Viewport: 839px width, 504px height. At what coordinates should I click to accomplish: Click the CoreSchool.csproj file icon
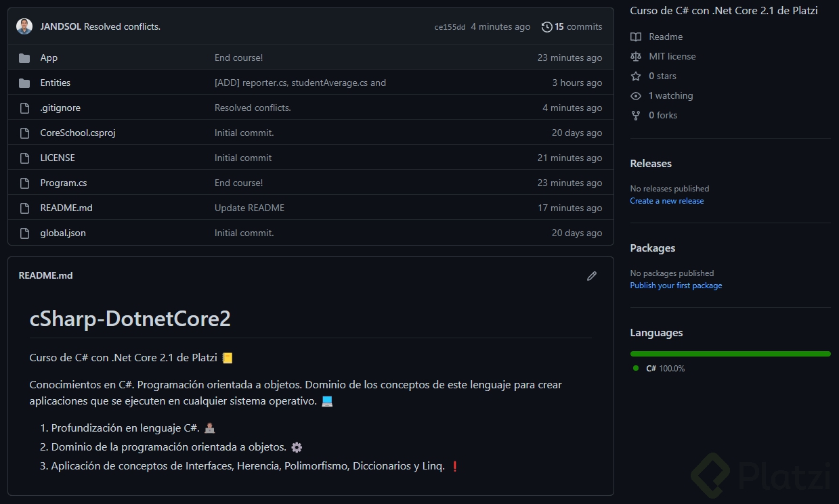click(x=24, y=133)
